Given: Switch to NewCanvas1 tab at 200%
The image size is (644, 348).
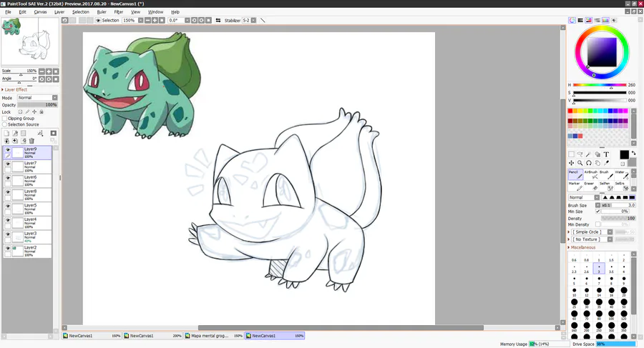Looking at the screenshot, I should coord(152,336).
